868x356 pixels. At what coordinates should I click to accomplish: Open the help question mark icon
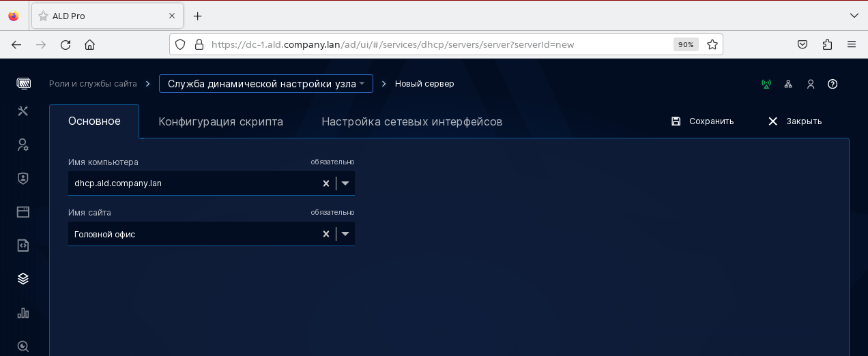click(833, 84)
